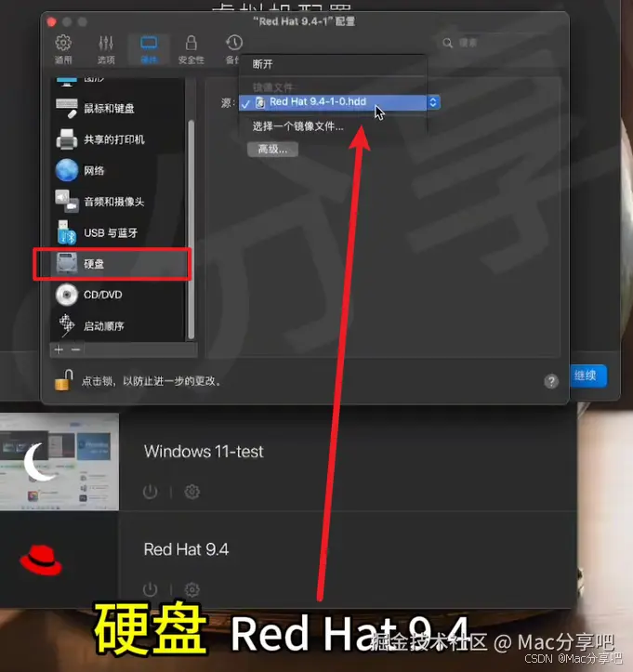Open the Options (选项) tab with sliders icon

(106, 49)
